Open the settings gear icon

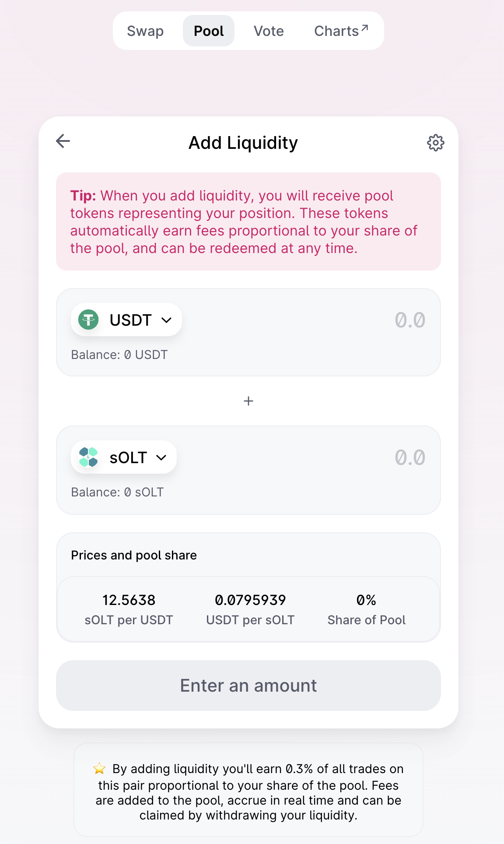(x=435, y=143)
